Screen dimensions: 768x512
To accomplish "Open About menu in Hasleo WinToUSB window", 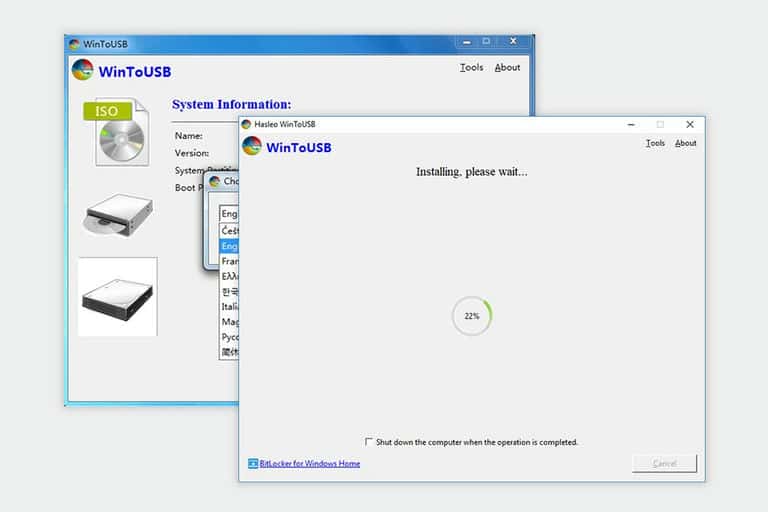I will (x=685, y=143).
